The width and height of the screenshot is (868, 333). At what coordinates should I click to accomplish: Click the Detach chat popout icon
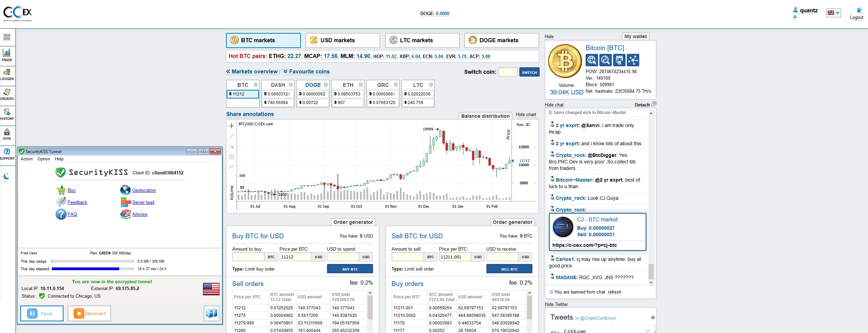coord(654,104)
